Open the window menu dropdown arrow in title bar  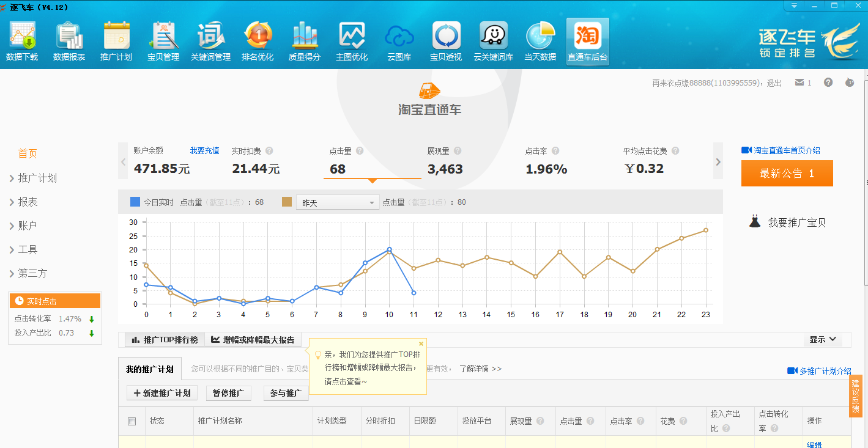(795, 6)
